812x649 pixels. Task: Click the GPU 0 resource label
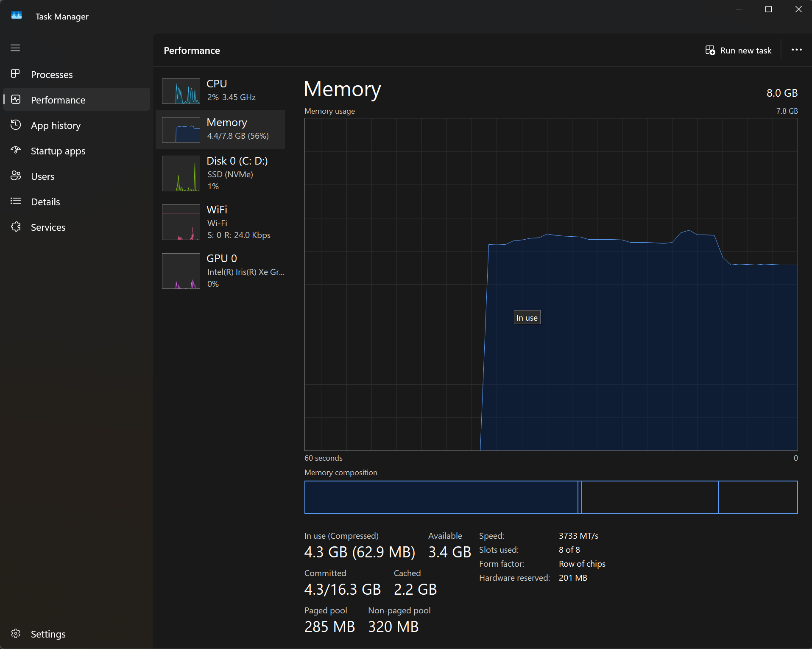222,258
